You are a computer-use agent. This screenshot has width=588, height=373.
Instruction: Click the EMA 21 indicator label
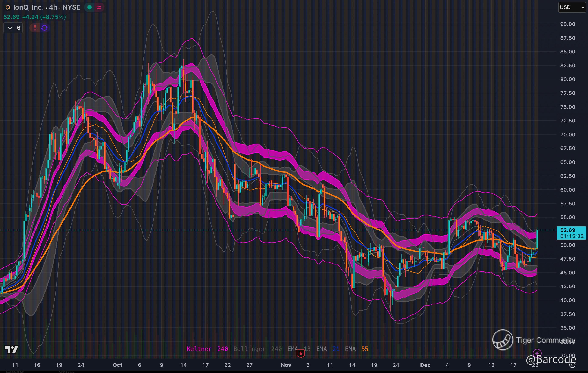click(x=328, y=349)
